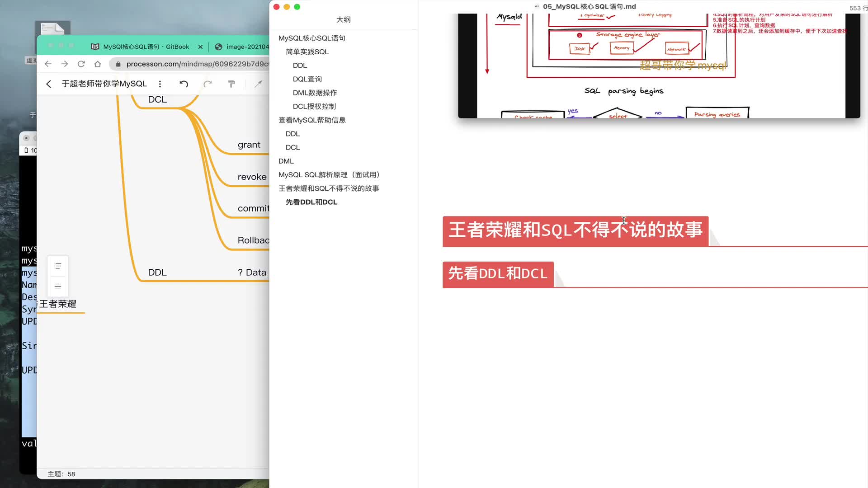
Task: Click browser back arrow in Chrome window
Action: pos(48,64)
